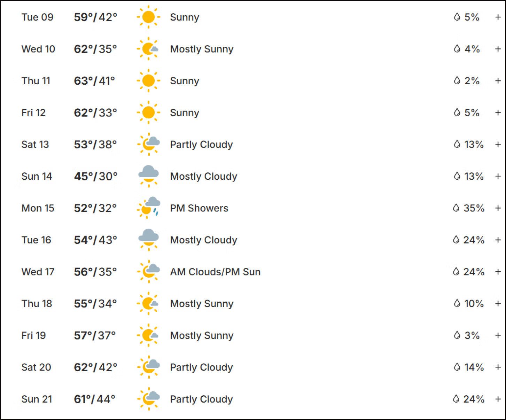506x420 pixels.
Task: Click the Partly Cloudy icon for Sun 21
Action: click(148, 399)
